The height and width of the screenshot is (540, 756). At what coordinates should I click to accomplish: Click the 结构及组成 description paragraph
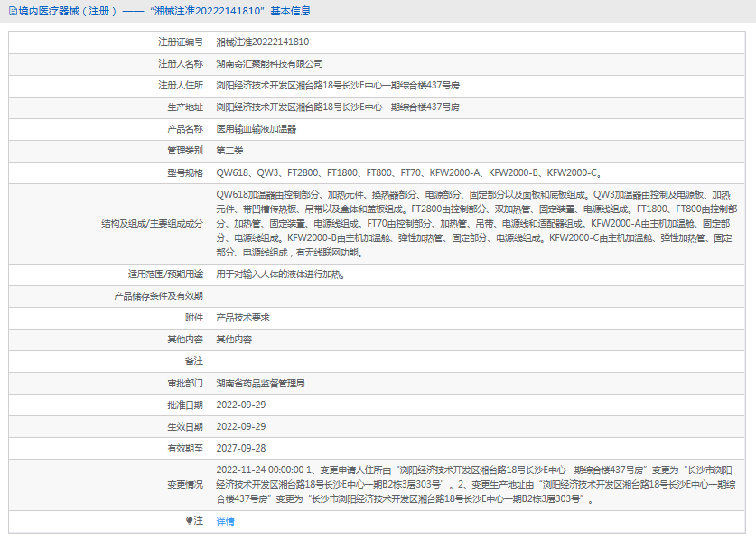pyautogui.click(x=476, y=224)
